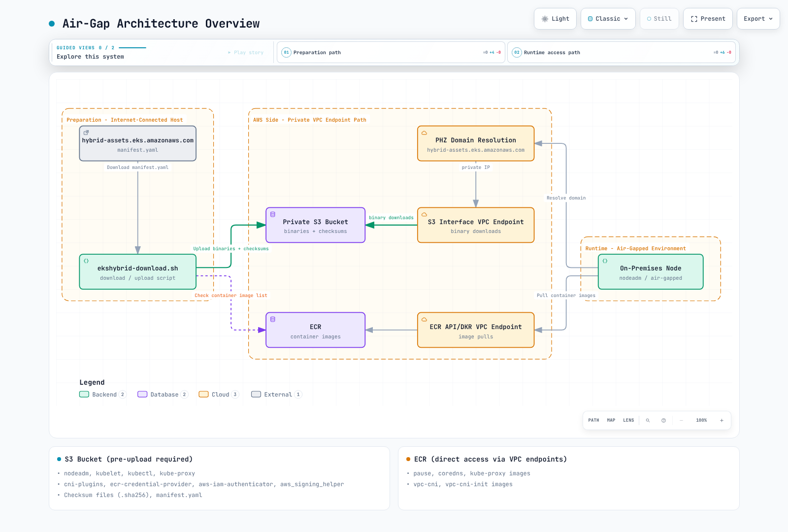Viewport: 788px width, 532px height.
Task: Click database icon on Private S3 Bucket
Action: [x=273, y=214]
